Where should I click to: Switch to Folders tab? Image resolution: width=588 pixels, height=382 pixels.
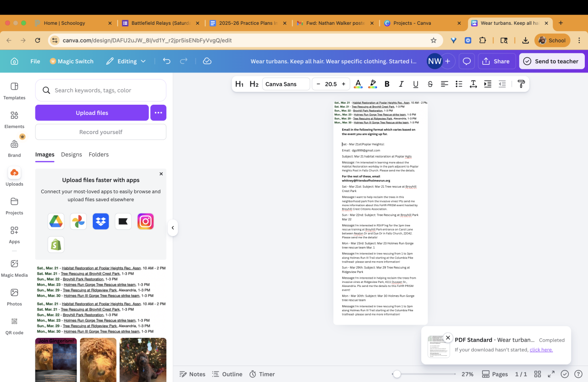coord(99,155)
